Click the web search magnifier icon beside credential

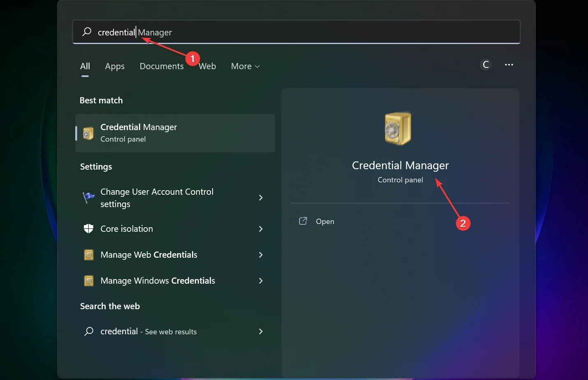pos(89,331)
